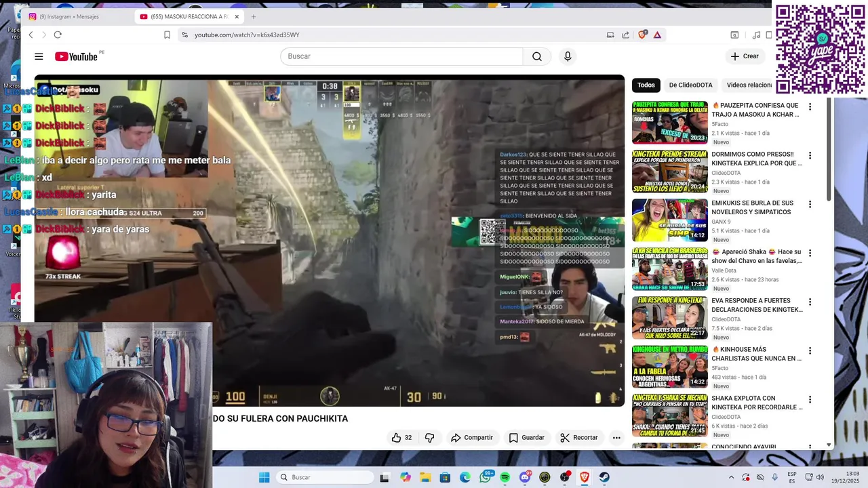Click the main video player
Image resolution: width=868 pixels, height=488 pixels.
pos(330,241)
